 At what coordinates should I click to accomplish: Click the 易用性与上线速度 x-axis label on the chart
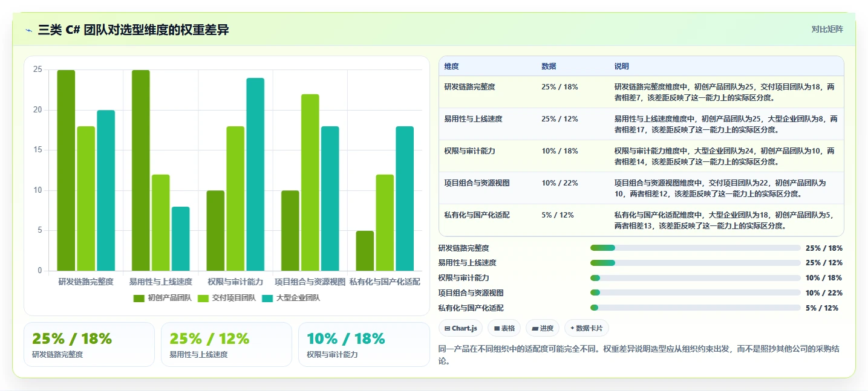[x=161, y=282]
